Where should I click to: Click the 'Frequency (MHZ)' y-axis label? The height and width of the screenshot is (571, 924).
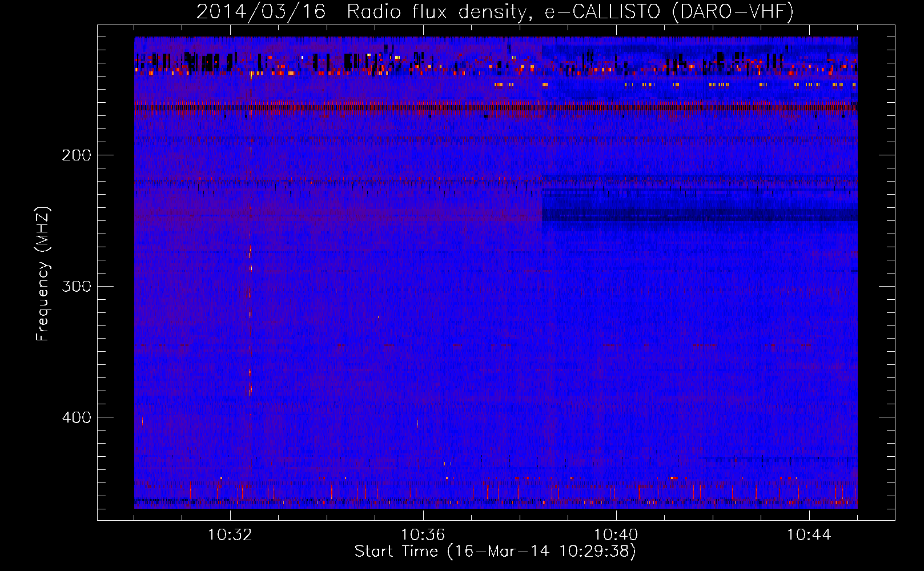(43, 274)
